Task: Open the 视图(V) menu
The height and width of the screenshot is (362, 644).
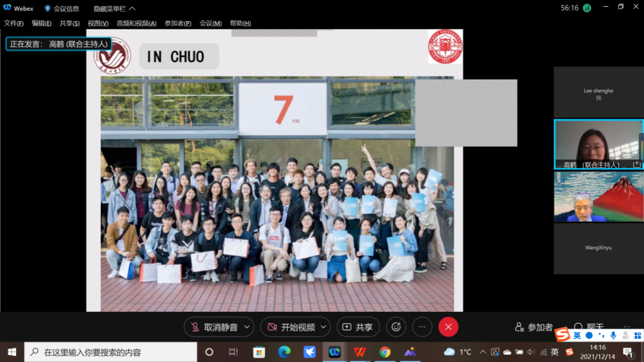Action: [98, 23]
